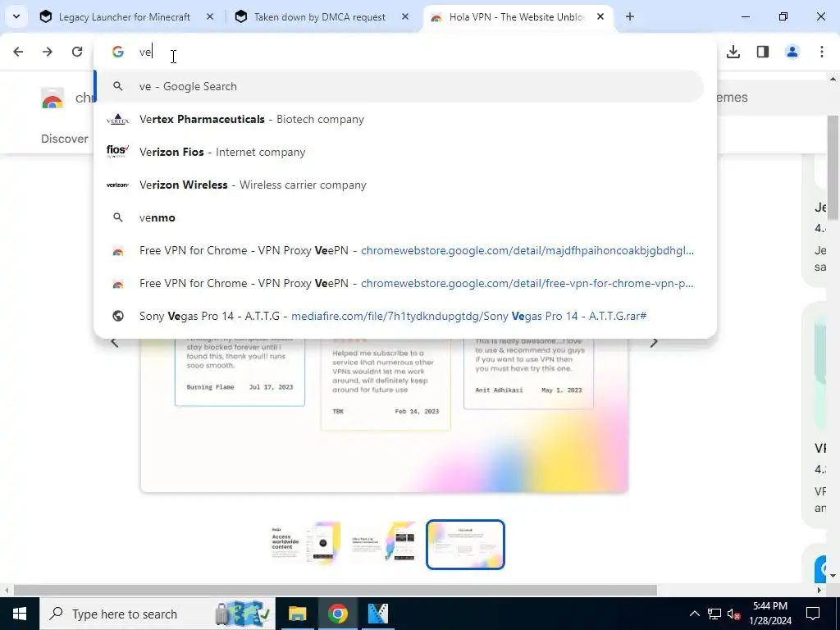Click the Anit Adhikari review card
840x630 pixels.
(528, 372)
